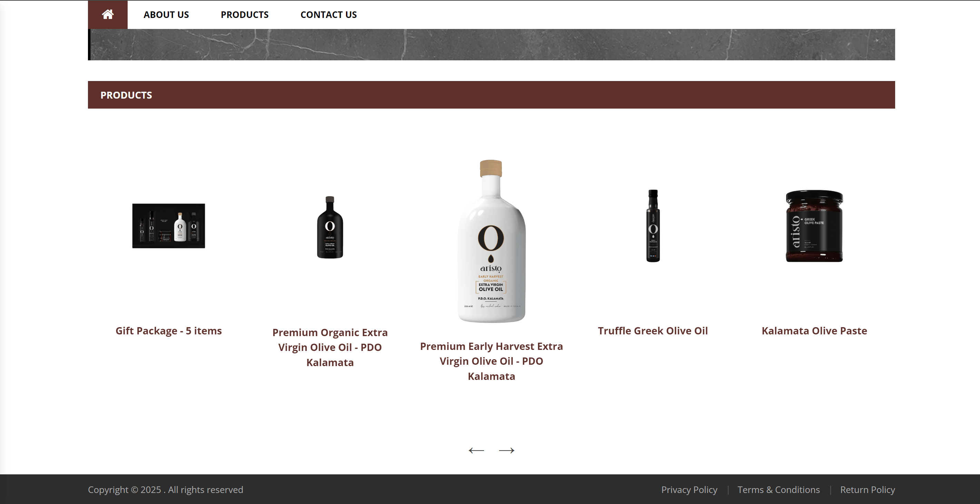Open Premium Organic Extra Virgin Olive Oil link
Viewport: 980px width, 504px height.
tap(330, 347)
